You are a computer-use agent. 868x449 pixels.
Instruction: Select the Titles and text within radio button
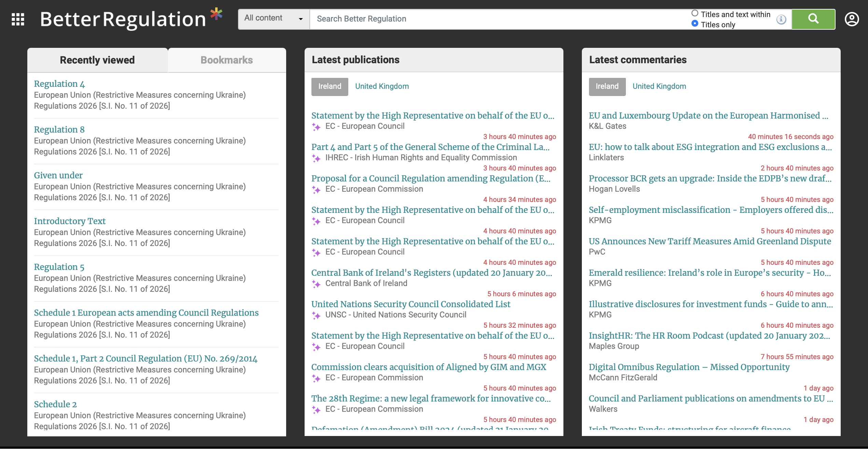pos(695,13)
